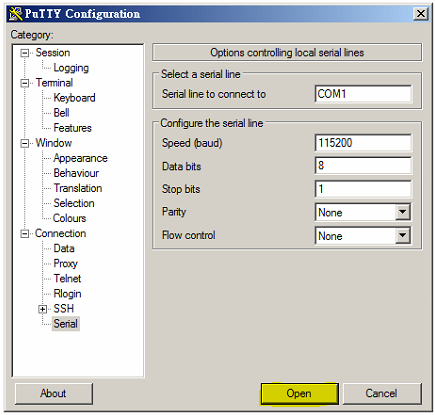
Task: Open the Flow control dropdown arrow
Action: (x=403, y=236)
